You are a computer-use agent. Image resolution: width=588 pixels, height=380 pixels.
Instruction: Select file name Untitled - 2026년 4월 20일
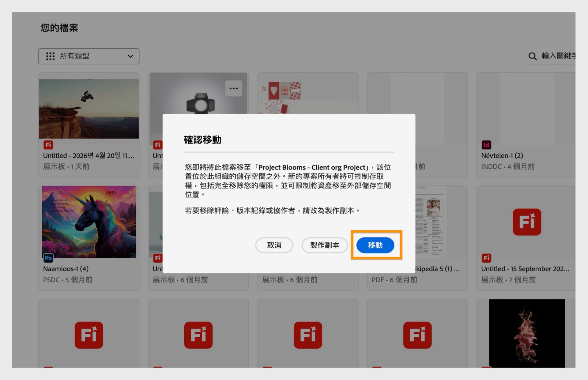[x=89, y=156]
